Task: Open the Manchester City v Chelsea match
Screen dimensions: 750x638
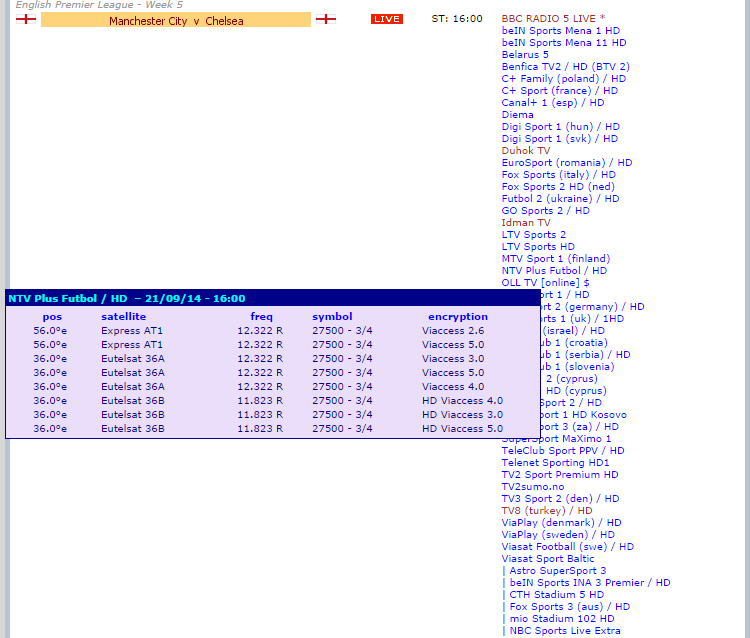Action: (x=176, y=20)
